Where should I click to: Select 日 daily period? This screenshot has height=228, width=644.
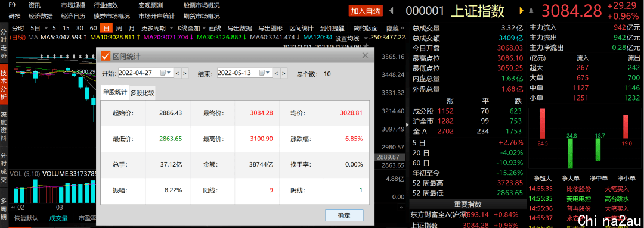click(x=106, y=29)
